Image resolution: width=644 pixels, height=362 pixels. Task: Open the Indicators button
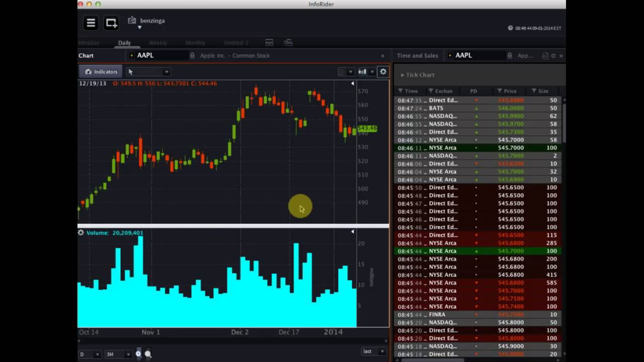101,72
